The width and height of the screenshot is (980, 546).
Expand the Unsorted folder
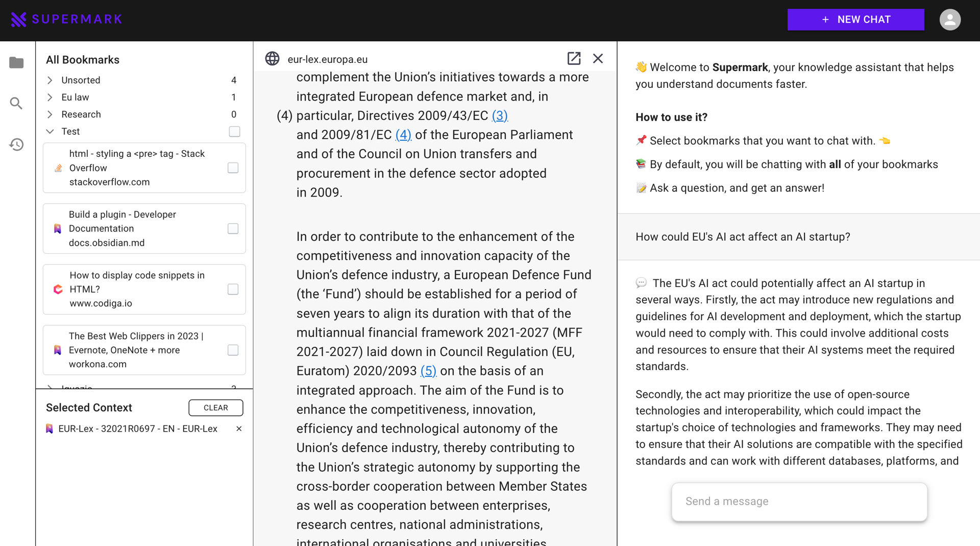(x=50, y=80)
